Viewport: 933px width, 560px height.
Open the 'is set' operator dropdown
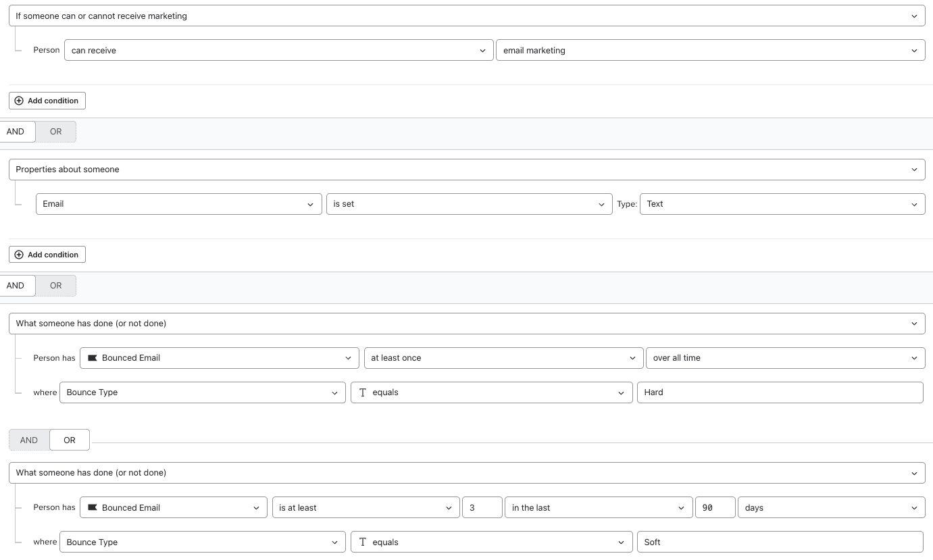tap(469, 204)
